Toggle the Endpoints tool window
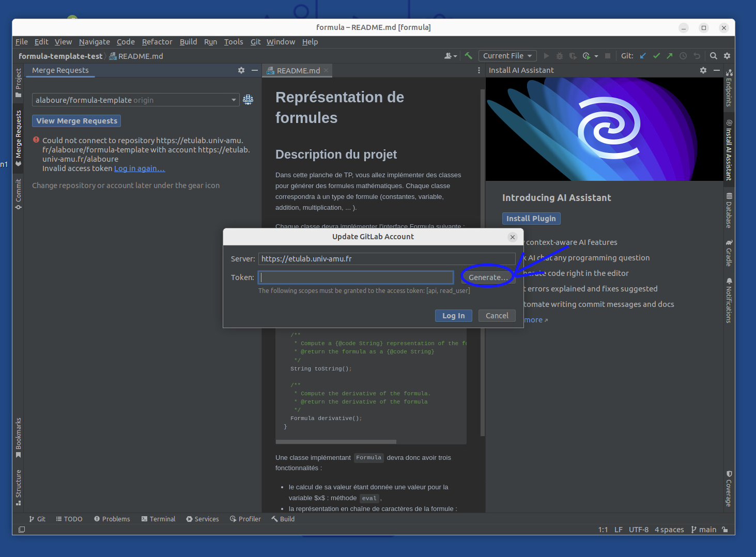Viewport: 756px width, 557px height. 729,88
